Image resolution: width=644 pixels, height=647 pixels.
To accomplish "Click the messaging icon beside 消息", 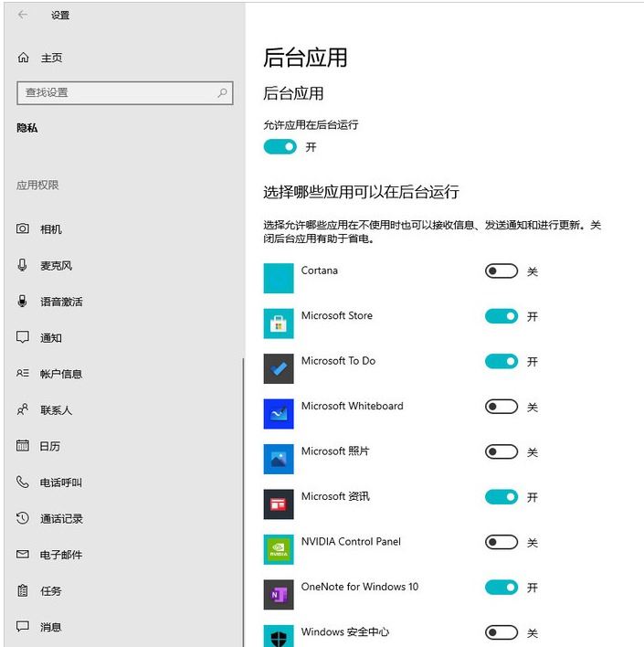I will 23,626.
